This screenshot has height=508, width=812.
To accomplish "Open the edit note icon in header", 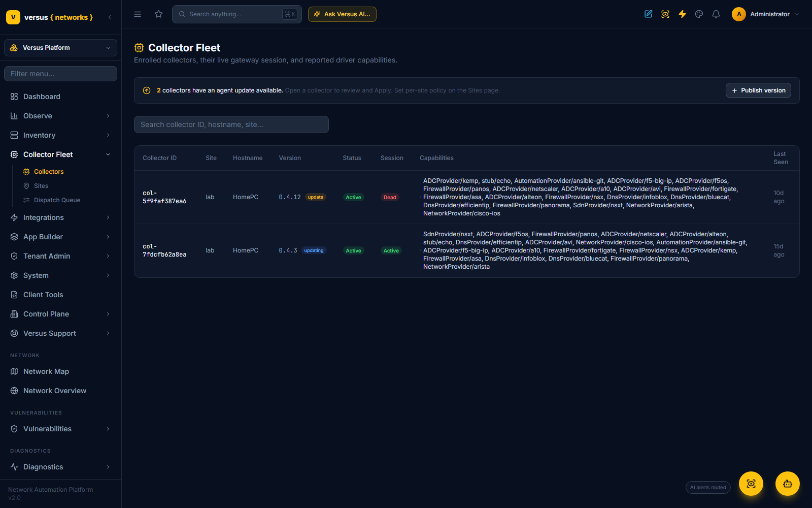I will click(x=649, y=14).
